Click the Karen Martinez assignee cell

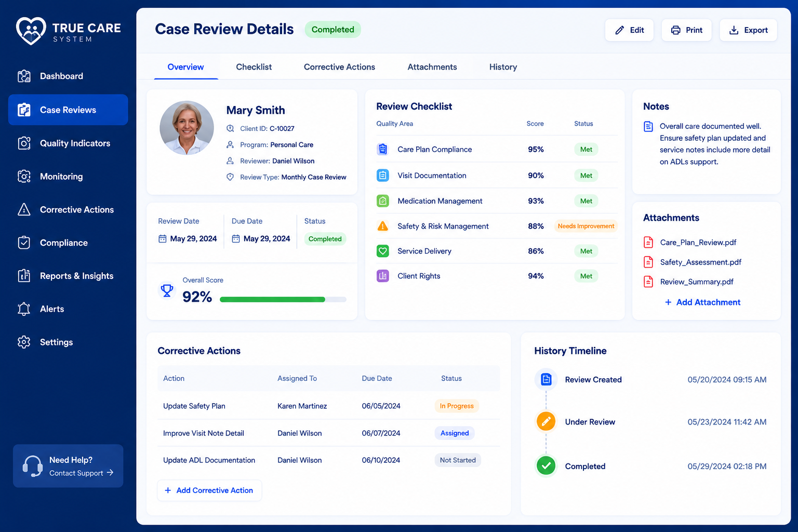pos(302,406)
